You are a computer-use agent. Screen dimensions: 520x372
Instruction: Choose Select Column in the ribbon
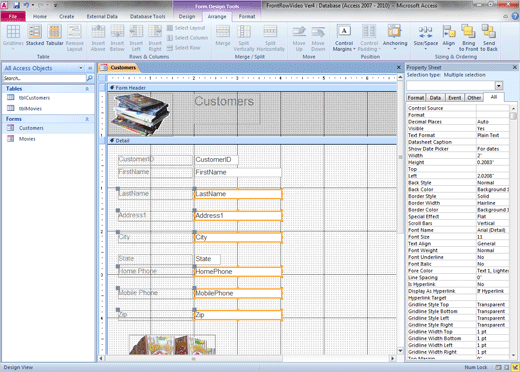(187, 38)
